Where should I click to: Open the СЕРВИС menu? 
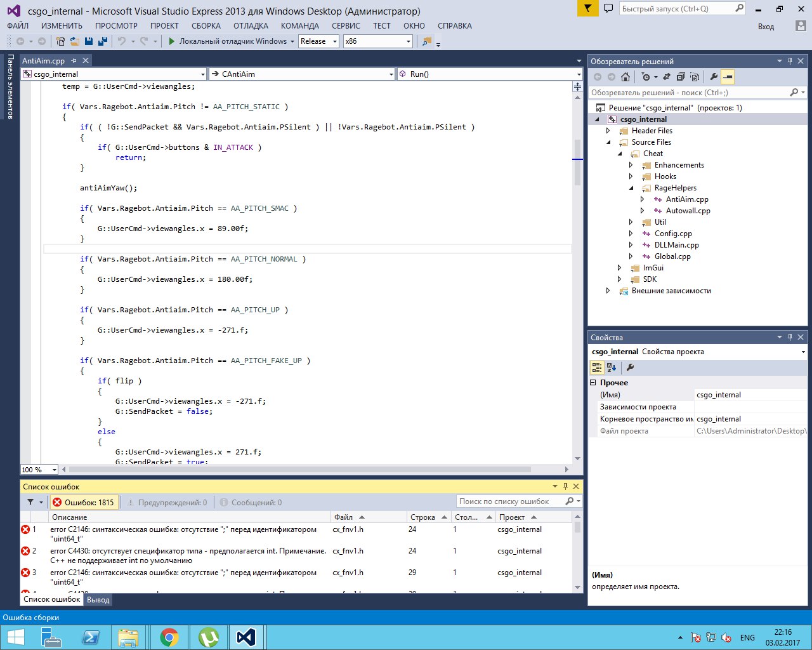tap(346, 26)
